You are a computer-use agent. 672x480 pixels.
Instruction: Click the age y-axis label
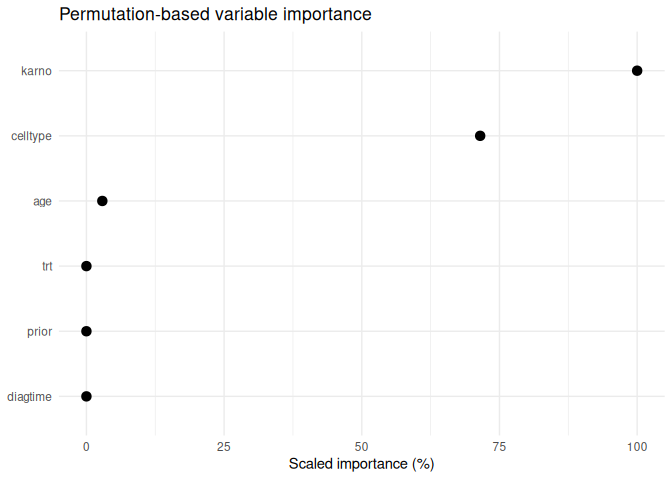click(42, 201)
